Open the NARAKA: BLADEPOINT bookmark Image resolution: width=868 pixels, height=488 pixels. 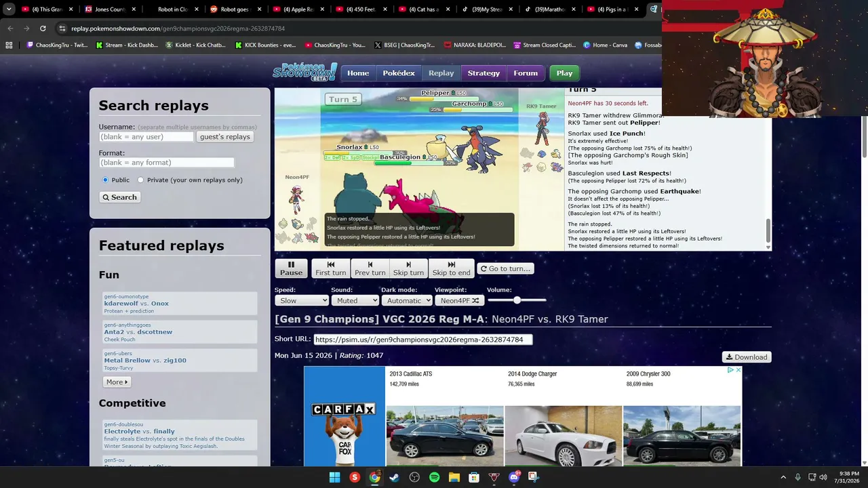[x=475, y=45]
